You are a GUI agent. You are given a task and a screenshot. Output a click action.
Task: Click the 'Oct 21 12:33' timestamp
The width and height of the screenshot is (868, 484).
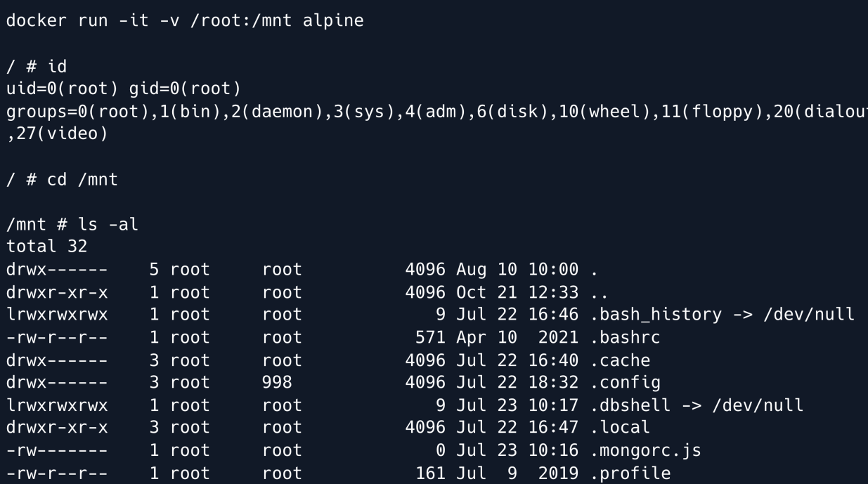[517, 292]
